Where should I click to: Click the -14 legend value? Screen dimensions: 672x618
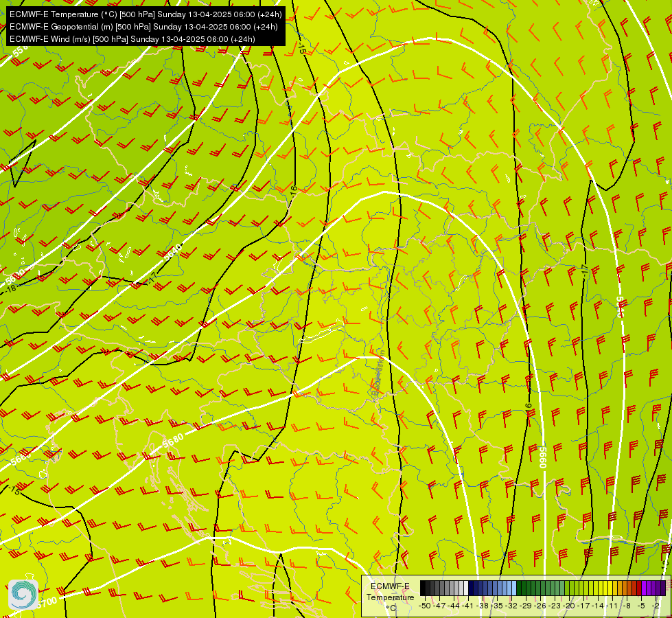click(x=598, y=606)
